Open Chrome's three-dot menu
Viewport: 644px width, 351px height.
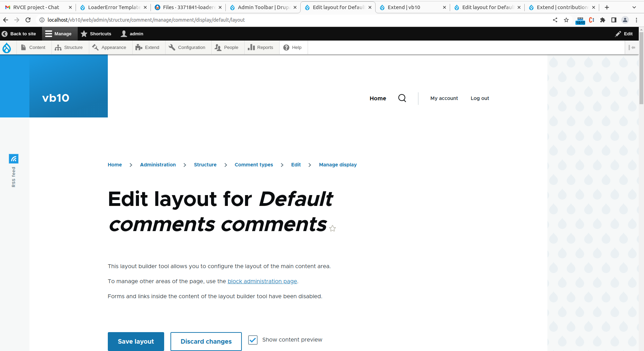point(637,20)
